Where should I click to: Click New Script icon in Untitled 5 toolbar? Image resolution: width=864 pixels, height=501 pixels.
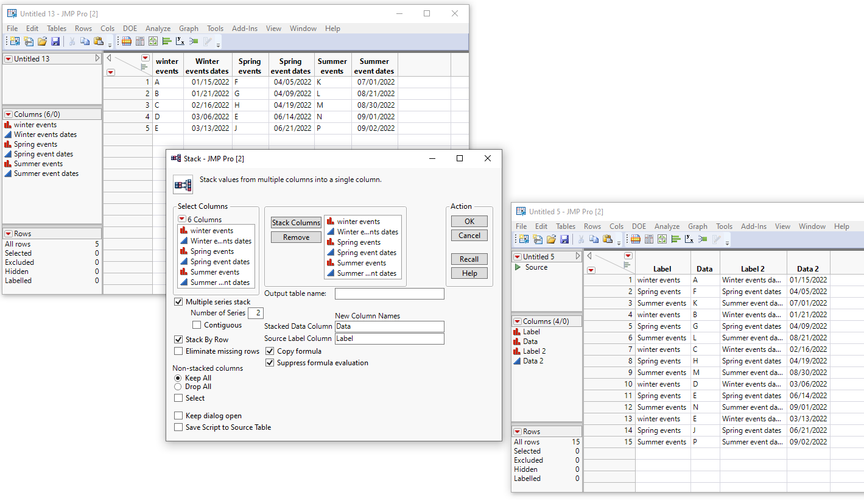(x=538, y=239)
